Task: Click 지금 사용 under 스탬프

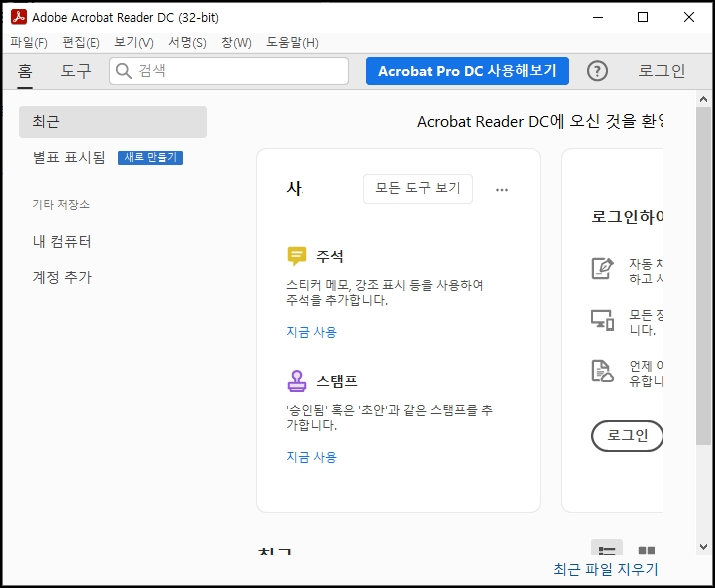Action: 311,457
